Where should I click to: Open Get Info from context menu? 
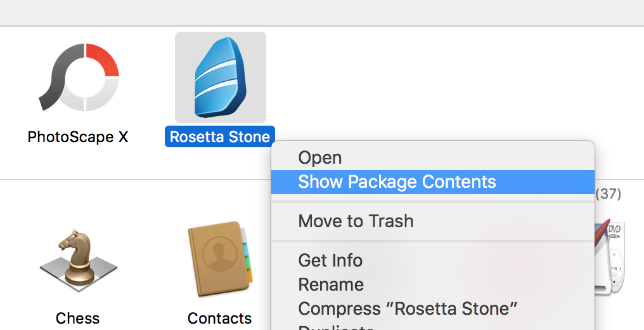(330, 260)
